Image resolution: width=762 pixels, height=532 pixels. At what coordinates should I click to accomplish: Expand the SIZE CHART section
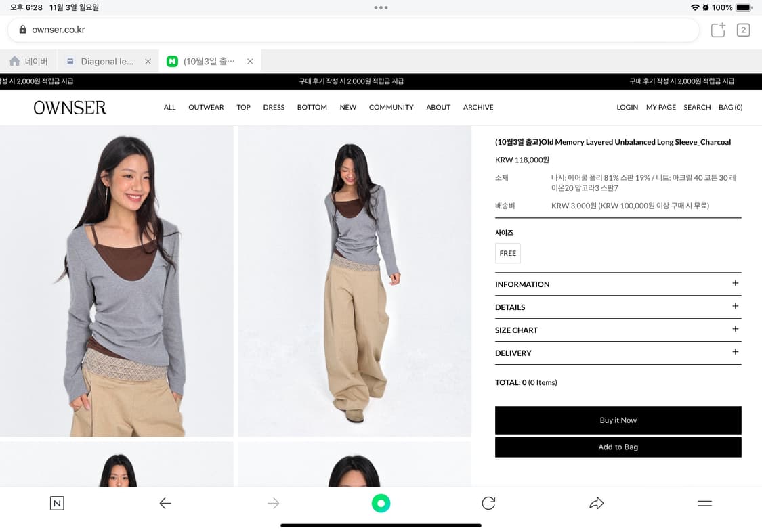(x=735, y=330)
